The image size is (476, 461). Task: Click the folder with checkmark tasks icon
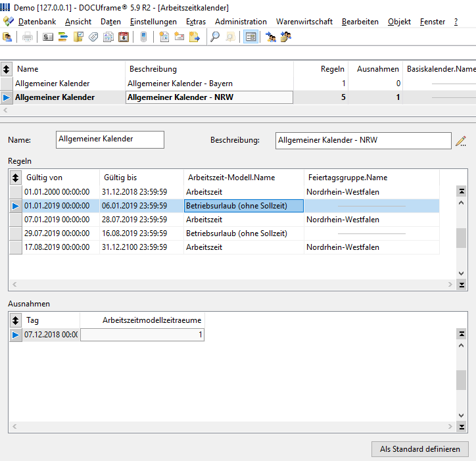click(78, 37)
